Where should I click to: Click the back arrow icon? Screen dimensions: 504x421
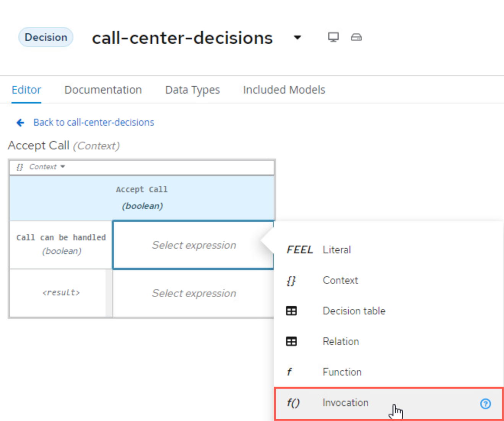coord(20,122)
